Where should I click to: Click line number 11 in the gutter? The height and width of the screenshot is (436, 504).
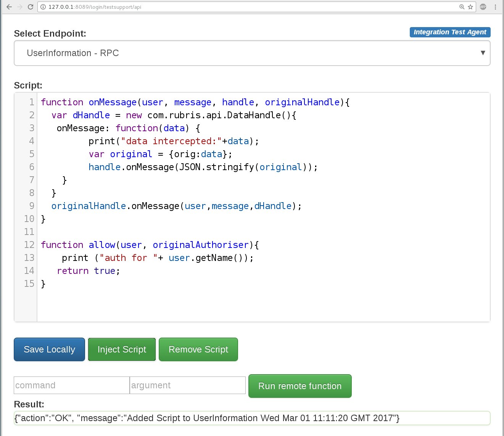point(29,232)
